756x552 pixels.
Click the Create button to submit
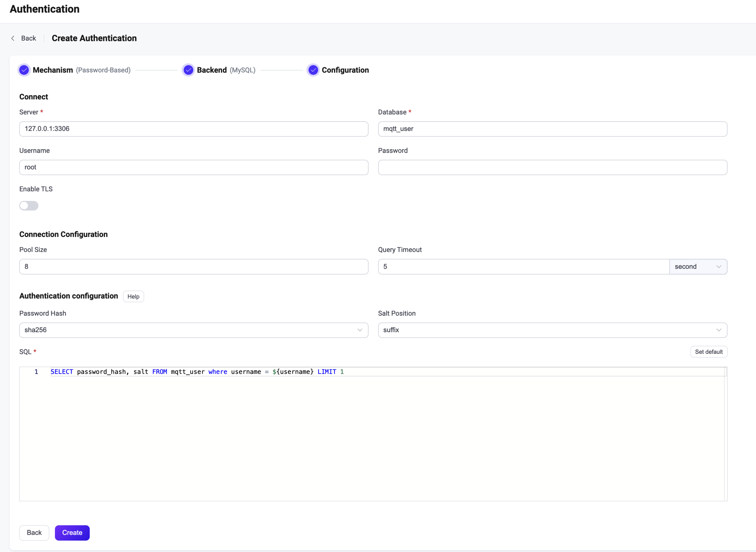[x=72, y=533]
